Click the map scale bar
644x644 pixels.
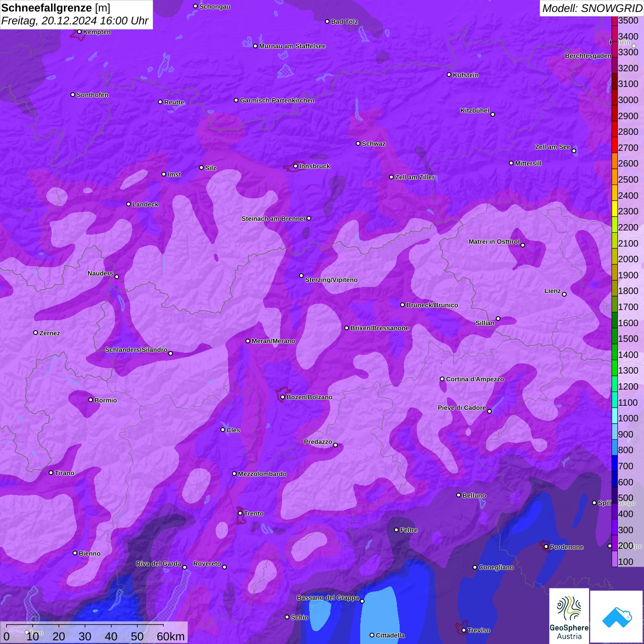(x=85, y=625)
